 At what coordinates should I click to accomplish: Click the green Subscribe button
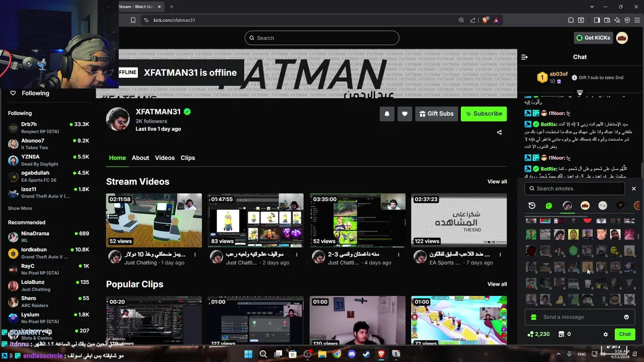pos(484,114)
